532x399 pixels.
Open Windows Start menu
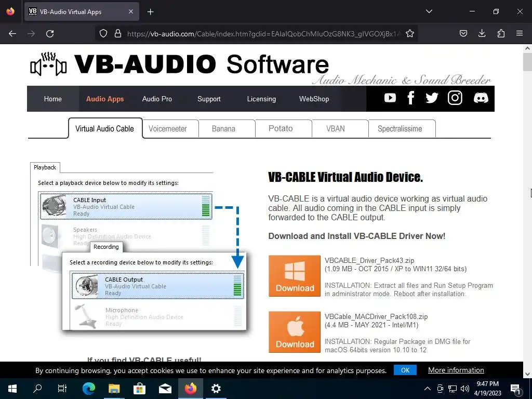coord(12,389)
